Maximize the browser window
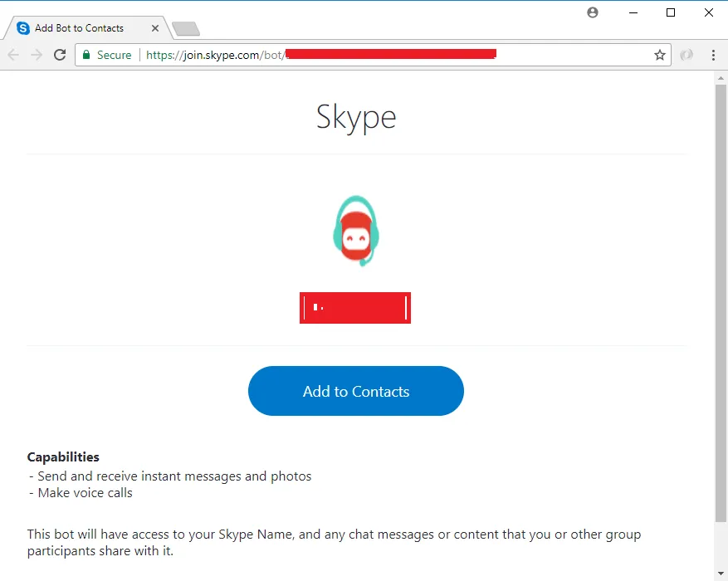 671,12
